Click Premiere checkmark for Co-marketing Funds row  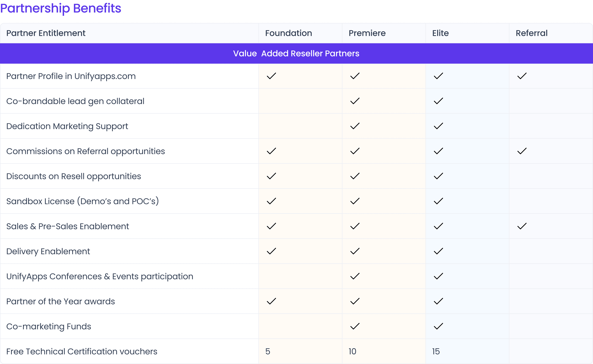point(355,326)
